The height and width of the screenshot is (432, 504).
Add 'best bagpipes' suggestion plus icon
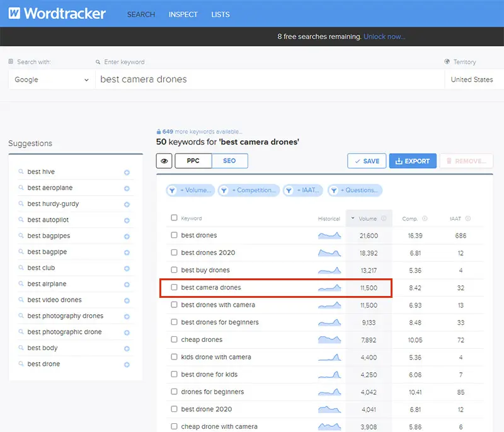tap(127, 237)
